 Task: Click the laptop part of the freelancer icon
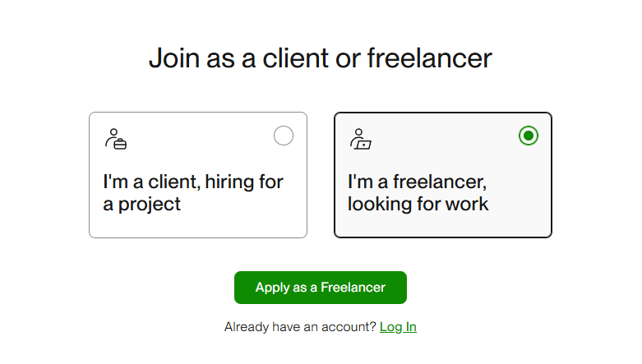click(x=364, y=145)
